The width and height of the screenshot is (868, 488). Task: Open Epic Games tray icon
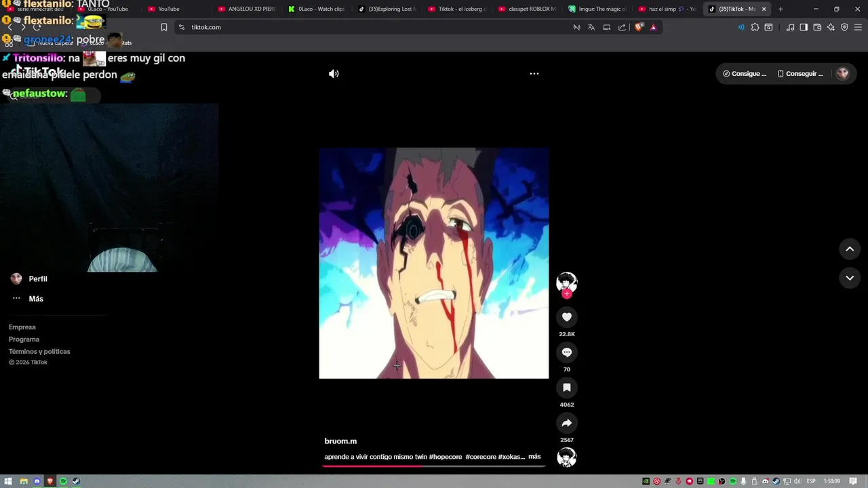pos(701,481)
